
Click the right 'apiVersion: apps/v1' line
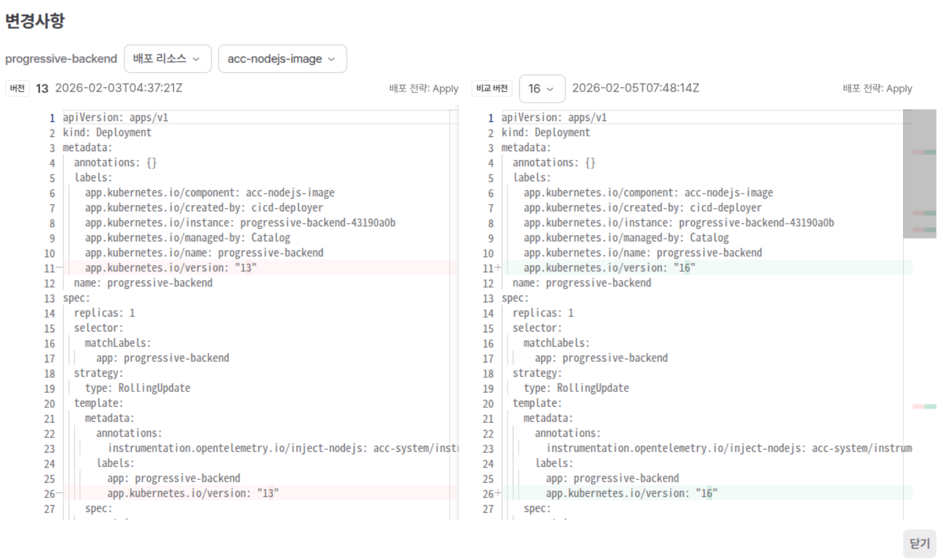[x=554, y=117]
